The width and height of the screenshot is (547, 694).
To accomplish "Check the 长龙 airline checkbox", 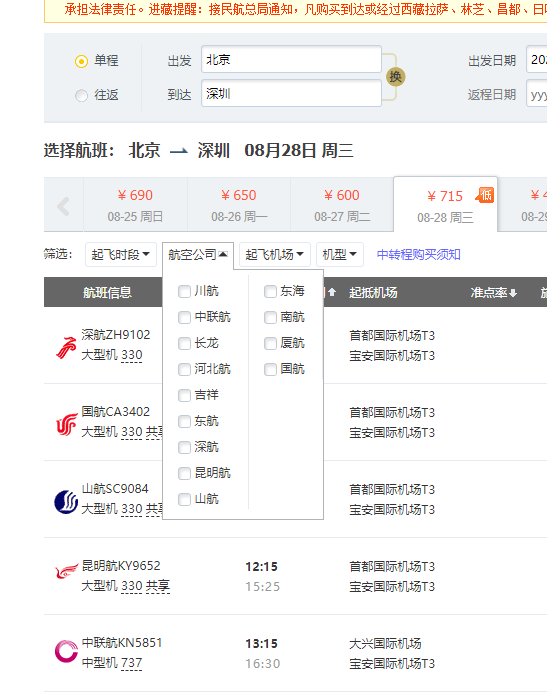I will (184, 343).
